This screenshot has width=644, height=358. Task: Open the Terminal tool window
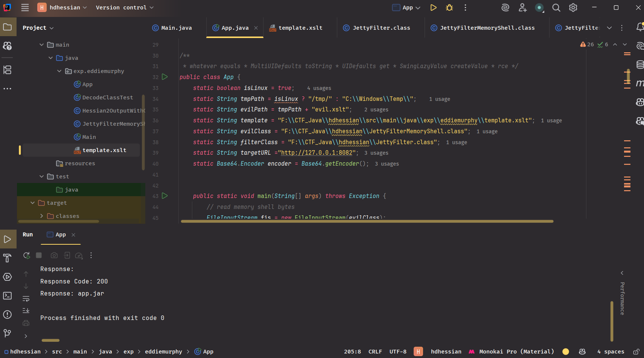(8, 296)
